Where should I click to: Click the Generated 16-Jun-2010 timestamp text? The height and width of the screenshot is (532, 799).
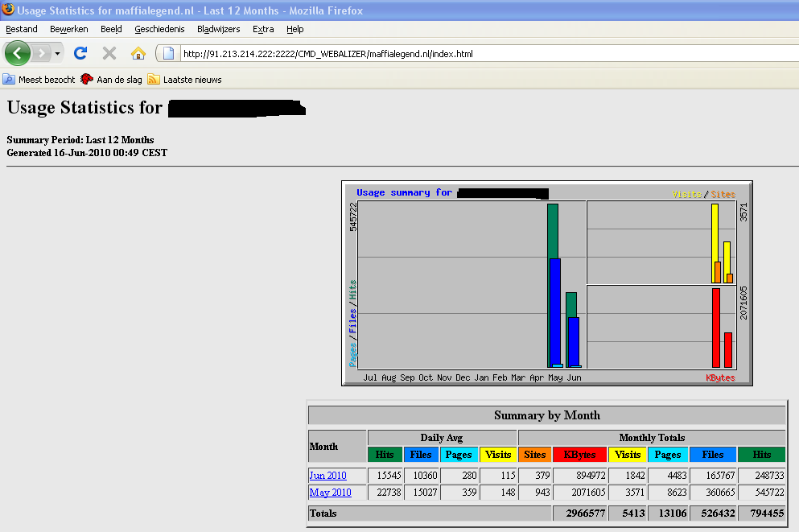(x=87, y=153)
